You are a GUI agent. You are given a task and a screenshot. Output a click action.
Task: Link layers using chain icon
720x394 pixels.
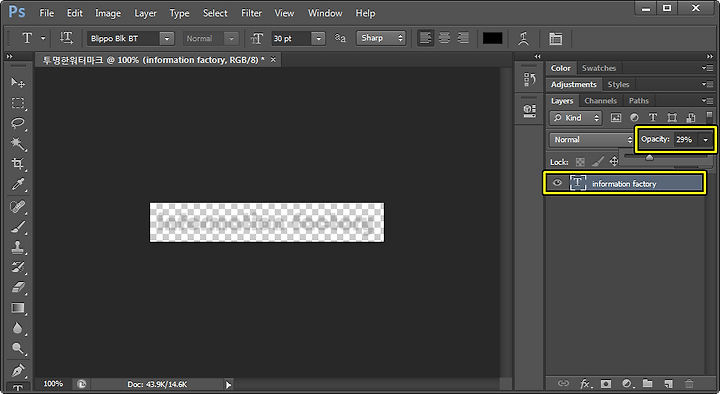563,383
